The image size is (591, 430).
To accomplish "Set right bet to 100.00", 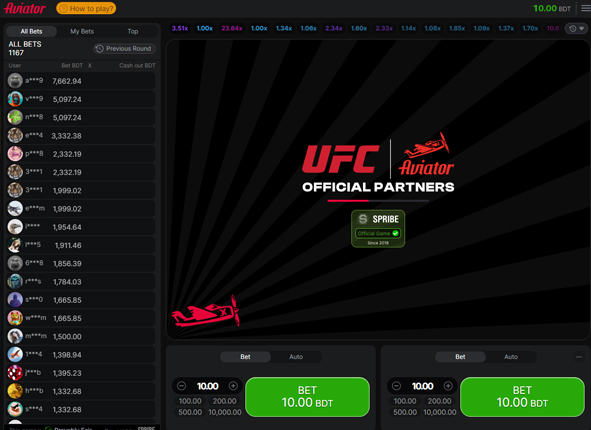I will (x=405, y=401).
